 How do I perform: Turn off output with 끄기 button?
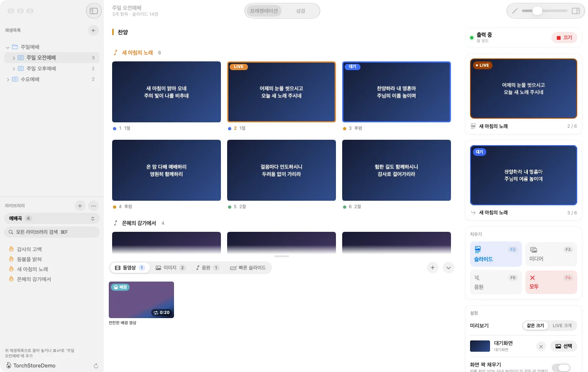564,38
